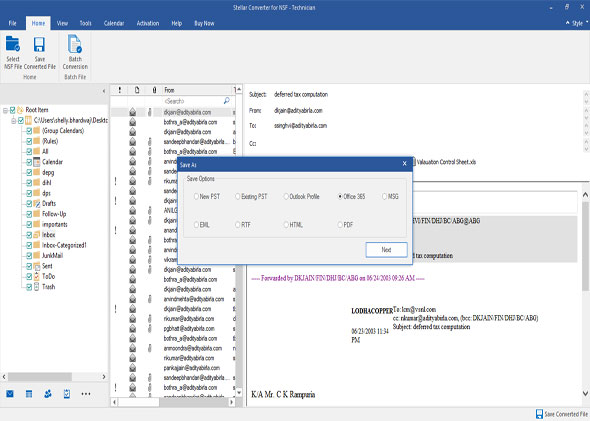Viewport: 590px width, 421px height.
Task: Click the more options ellipsis icon
Action: (x=86, y=394)
